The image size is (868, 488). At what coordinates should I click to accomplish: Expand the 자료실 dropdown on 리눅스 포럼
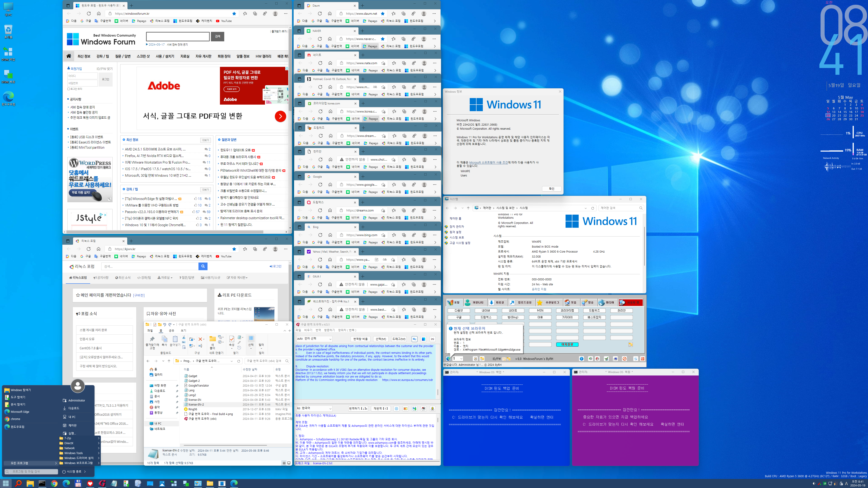click(165, 277)
